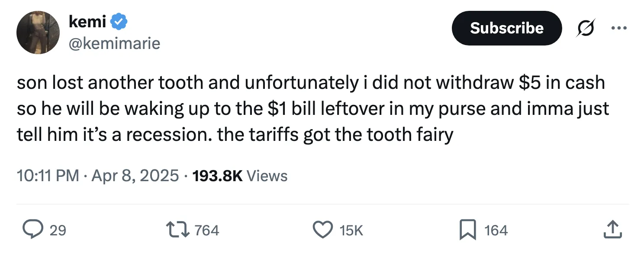Click the tweet text about the tooth fairy
The height and width of the screenshot is (254, 644).
[312, 109]
